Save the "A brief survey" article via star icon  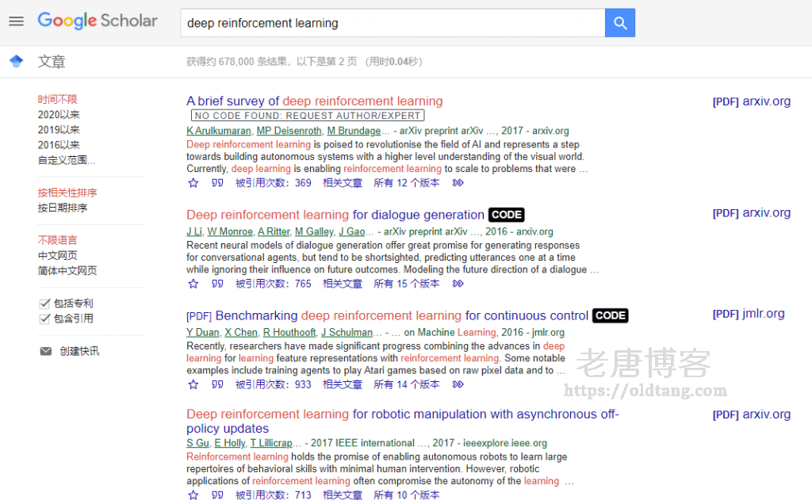coord(193,182)
